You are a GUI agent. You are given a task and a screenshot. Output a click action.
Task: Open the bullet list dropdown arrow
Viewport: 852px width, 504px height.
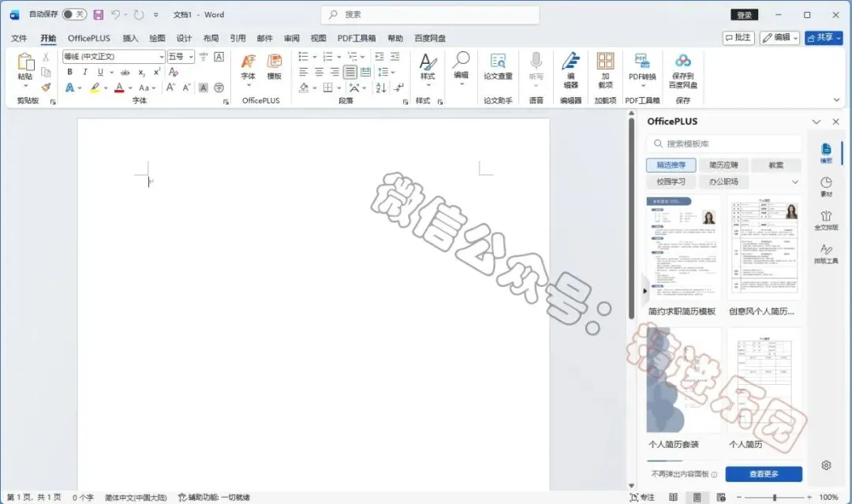pos(315,57)
